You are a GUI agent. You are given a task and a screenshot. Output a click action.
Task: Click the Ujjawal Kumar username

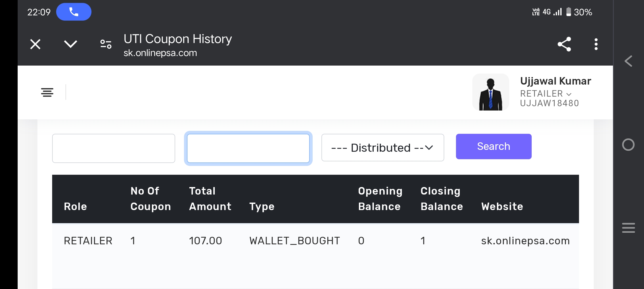click(555, 81)
